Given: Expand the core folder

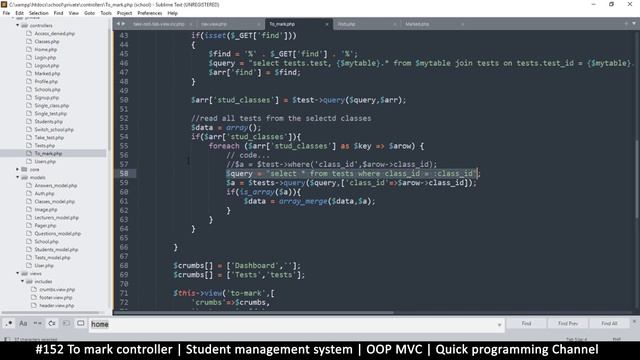Looking at the screenshot, I should click(x=18, y=169).
